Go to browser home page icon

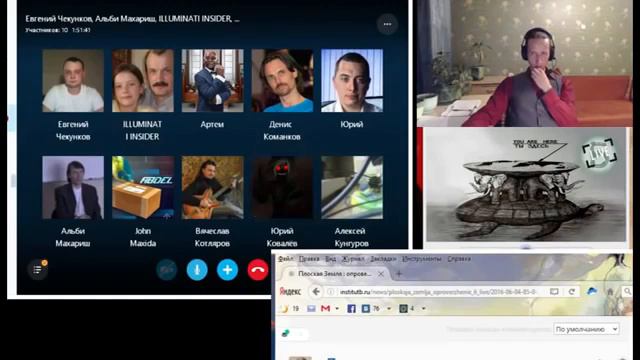[610, 291]
